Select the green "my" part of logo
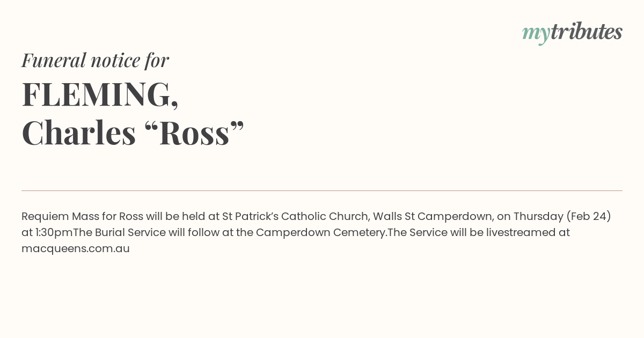The width and height of the screenshot is (644, 338). click(x=536, y=34)
